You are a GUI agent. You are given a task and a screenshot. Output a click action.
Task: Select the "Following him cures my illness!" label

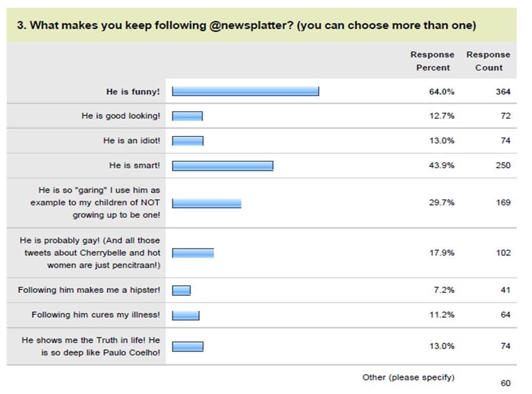pos(96,315)
